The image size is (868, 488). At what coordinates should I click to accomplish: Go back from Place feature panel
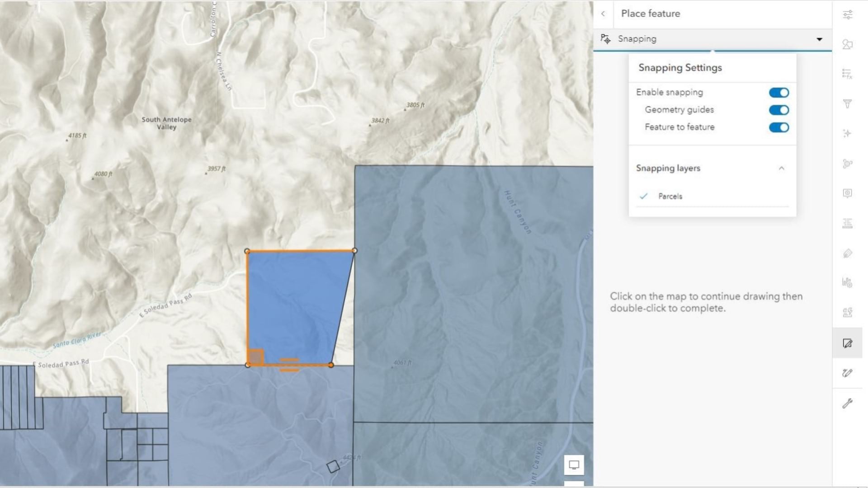tap(603, 14)
